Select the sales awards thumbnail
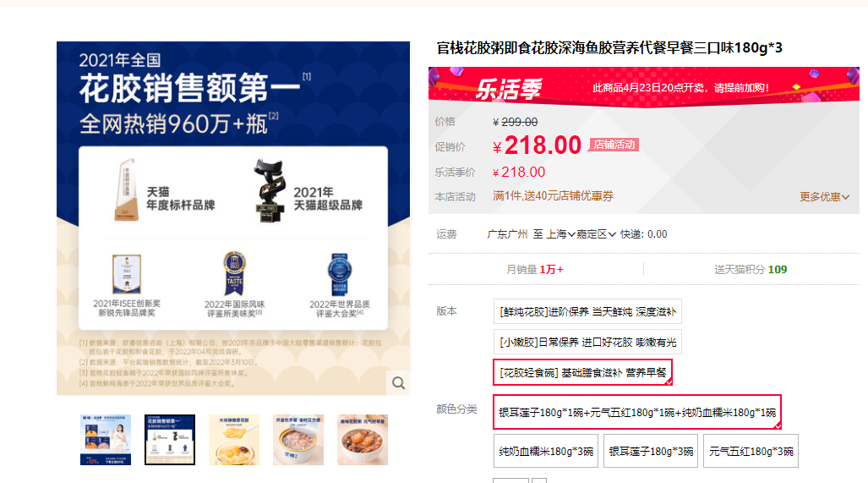Image resolution: width=868 pixels, height=483 pixels. (170, 440)
